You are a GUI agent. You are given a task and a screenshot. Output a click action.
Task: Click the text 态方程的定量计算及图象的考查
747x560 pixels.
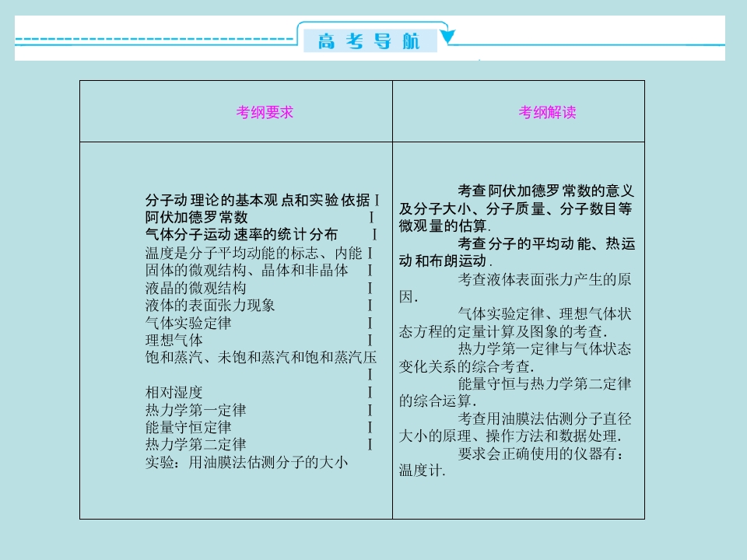500,331
